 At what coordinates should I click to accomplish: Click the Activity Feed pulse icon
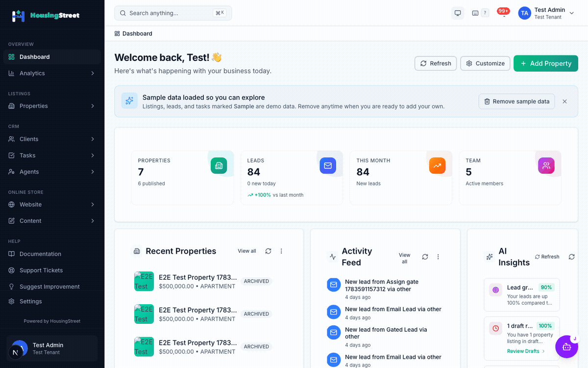point(333,257)
